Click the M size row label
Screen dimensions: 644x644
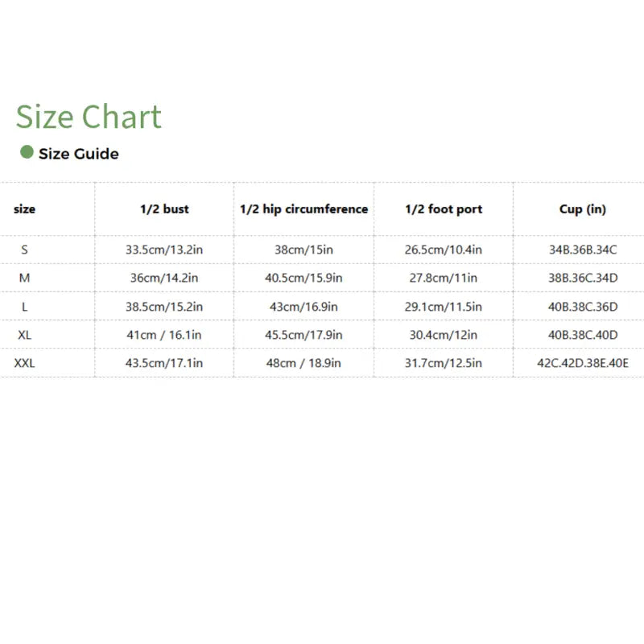25,278
